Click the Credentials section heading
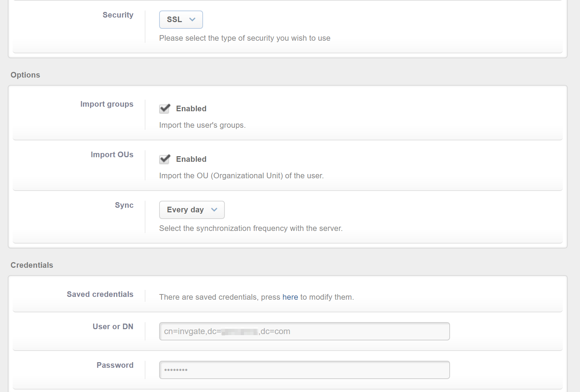580x392 pixels. 32,265
